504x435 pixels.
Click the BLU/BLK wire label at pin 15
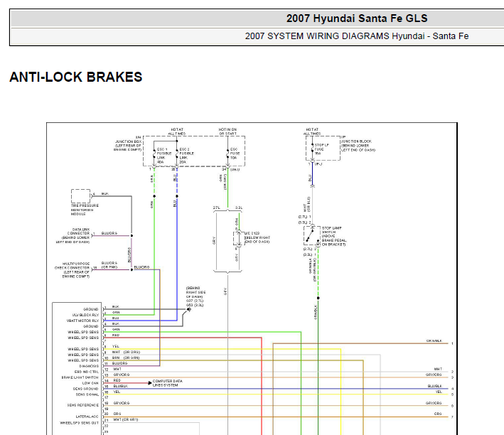[x=121, y=386]
